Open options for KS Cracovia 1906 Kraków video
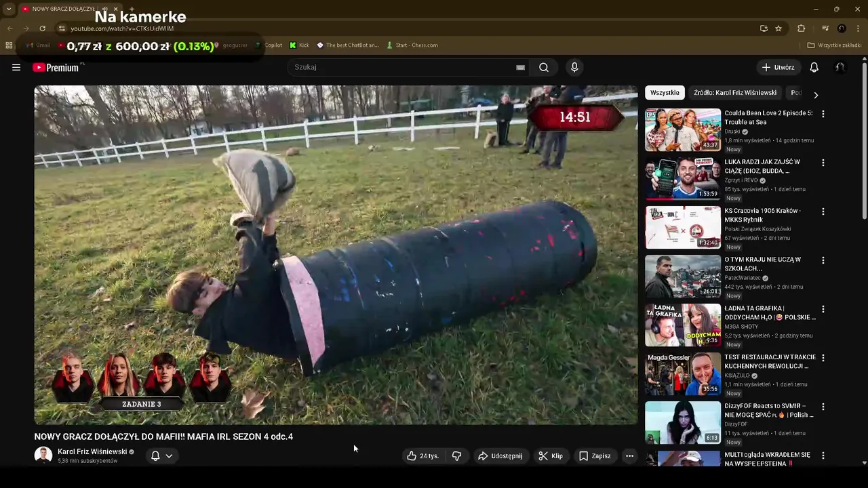This screenshot has height=488, width=868. click(823, 211)
